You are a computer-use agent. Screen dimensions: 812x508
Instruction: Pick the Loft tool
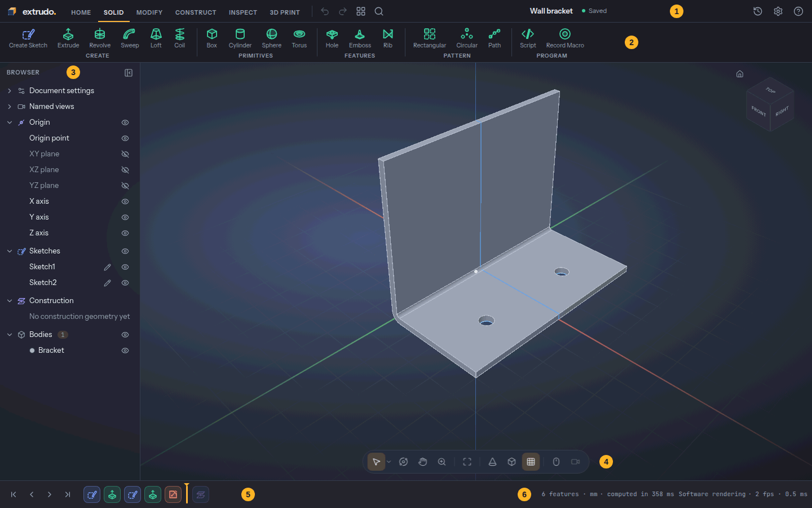coord(156,38)
